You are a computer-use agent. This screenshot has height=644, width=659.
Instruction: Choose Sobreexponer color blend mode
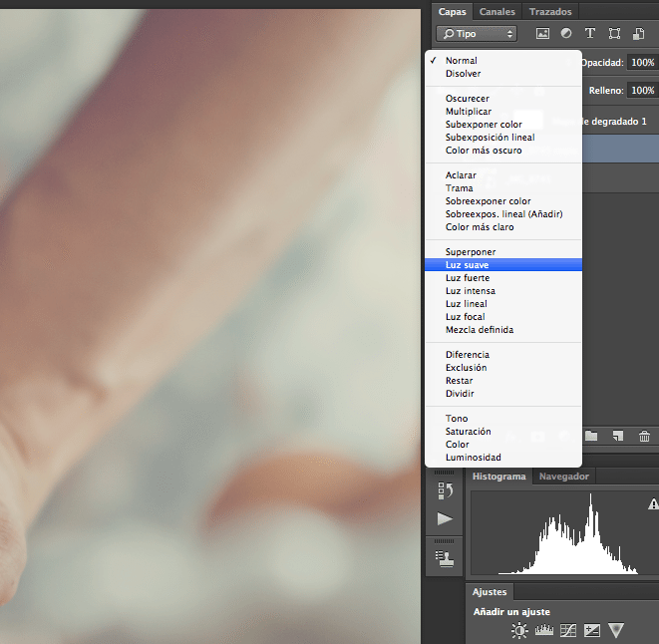503,201
